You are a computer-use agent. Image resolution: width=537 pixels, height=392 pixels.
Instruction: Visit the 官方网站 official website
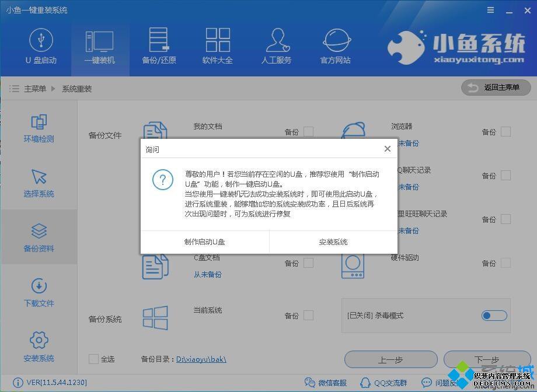pos(336,47)
